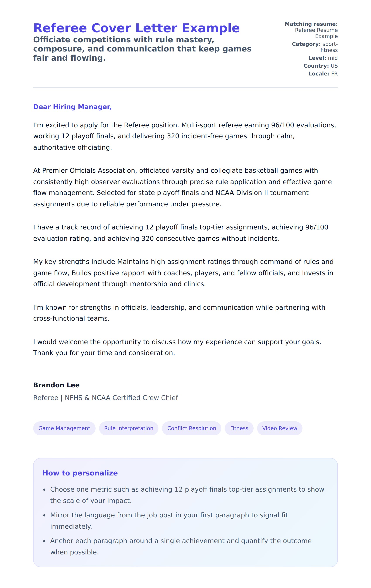Click the NFHS & NCAA Certified Crew Chief line

[x=106, y=398]
